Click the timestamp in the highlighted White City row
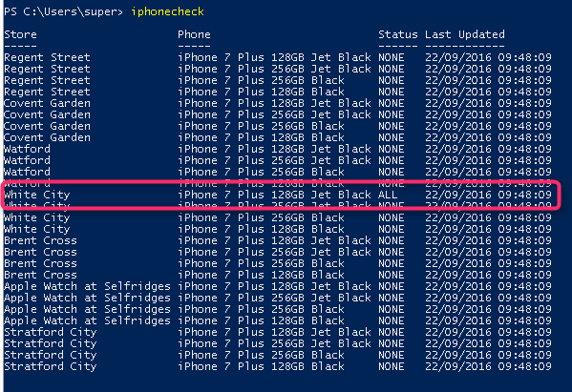 489,195
